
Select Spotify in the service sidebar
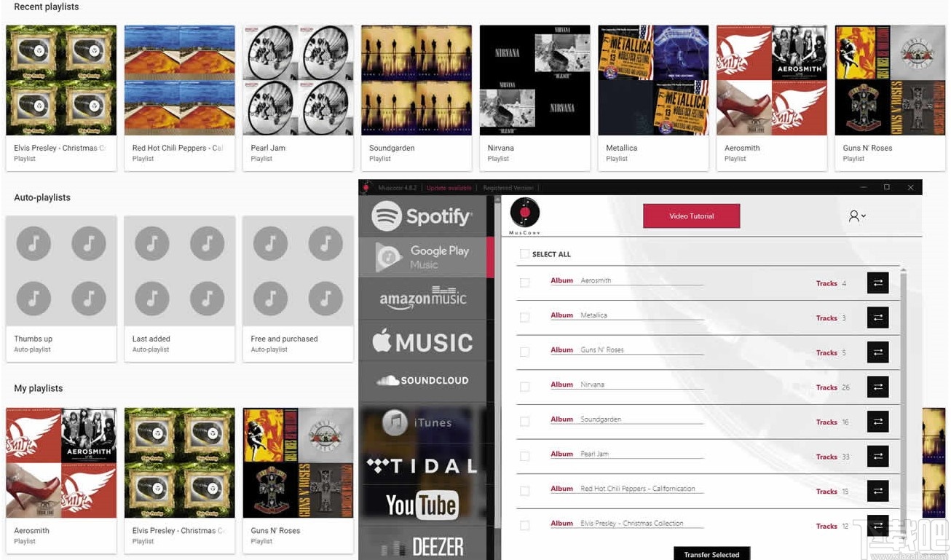point(422,216)
